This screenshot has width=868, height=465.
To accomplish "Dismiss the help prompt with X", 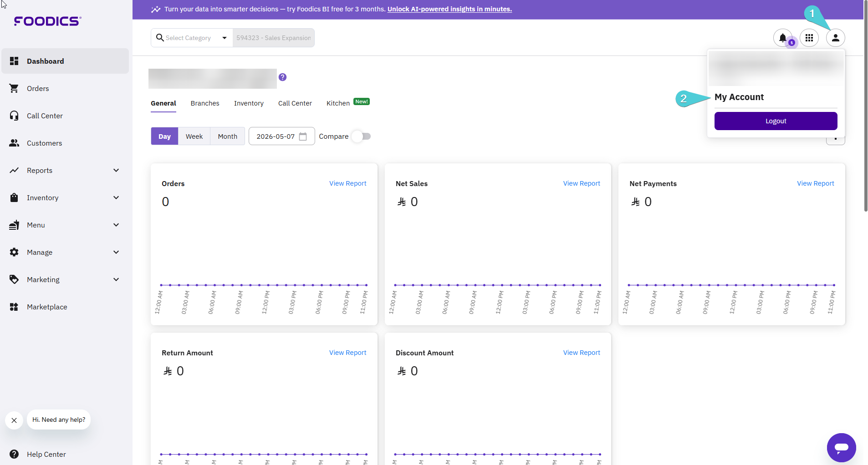I will click(14, 420).
